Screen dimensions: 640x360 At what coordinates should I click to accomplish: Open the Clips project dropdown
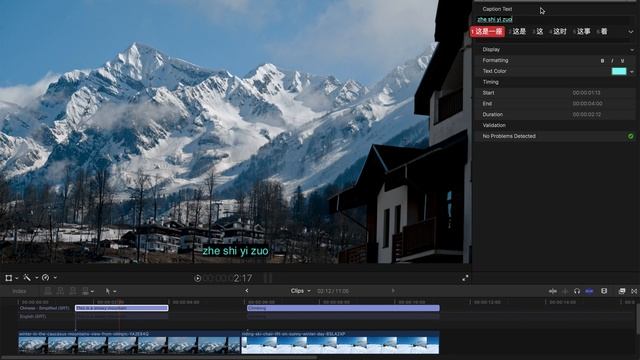click(x=300, y=291)
